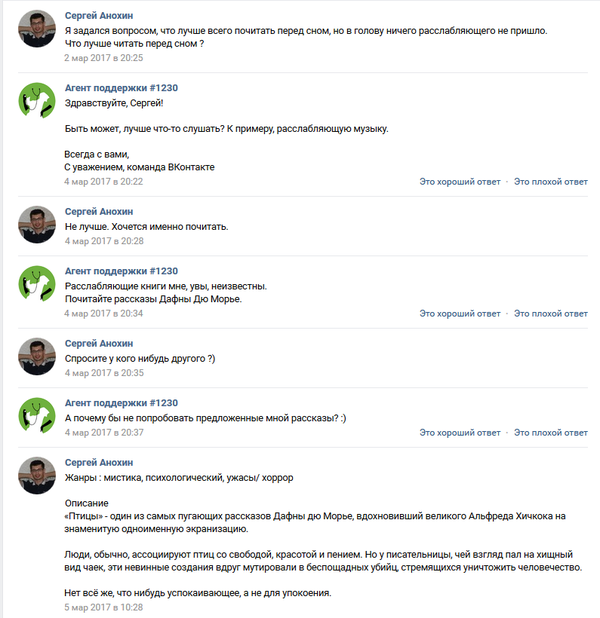Viewport: 600px width, 618px height.
Task: Mark the 20:22 agent reply as good answer
Action: pos(459,182)
